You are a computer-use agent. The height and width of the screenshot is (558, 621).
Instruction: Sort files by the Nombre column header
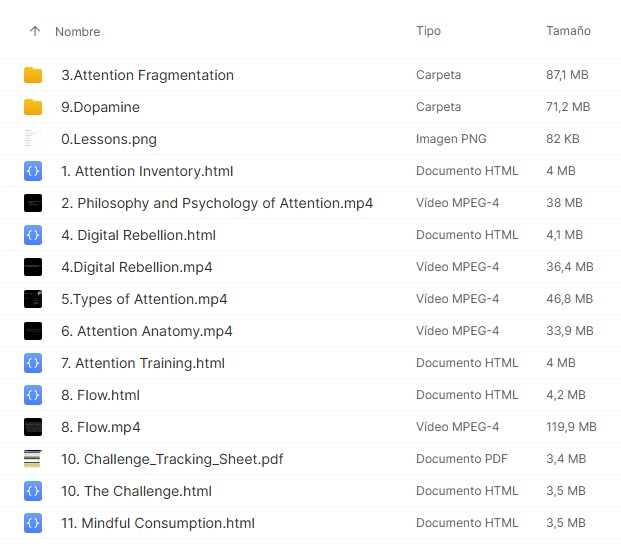point(77,32)
